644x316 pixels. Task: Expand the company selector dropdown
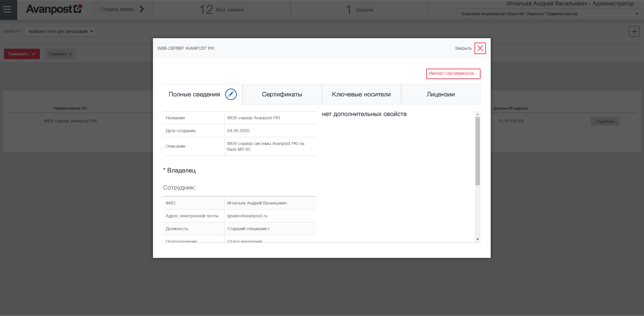click(549, 14)
